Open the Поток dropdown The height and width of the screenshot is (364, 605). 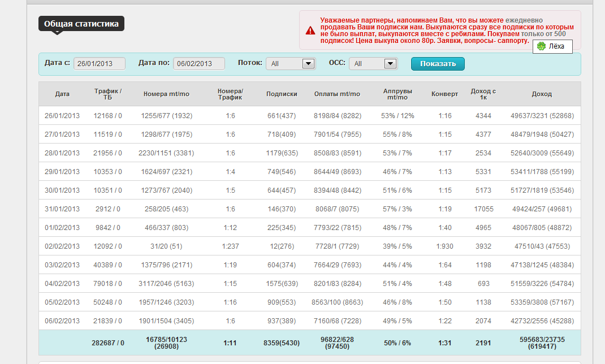pyautogui.click(x=291, y=64)
